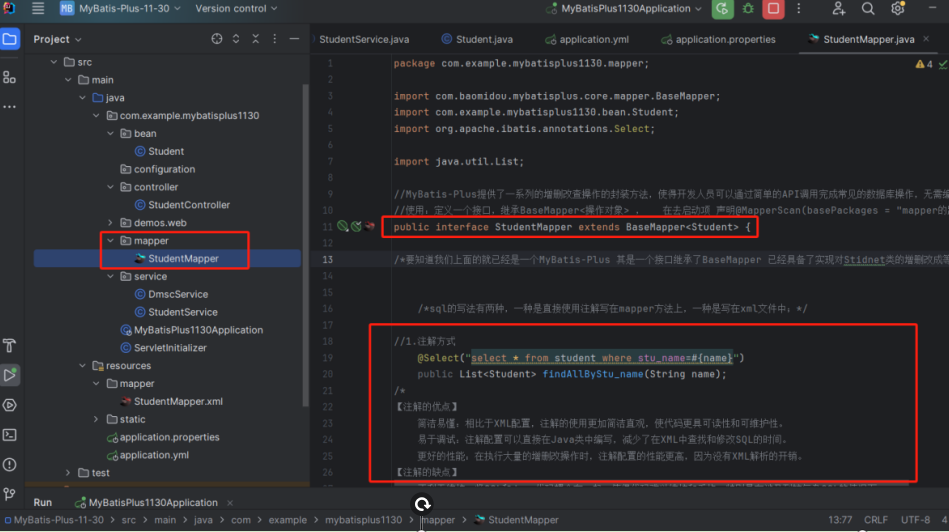The height and width of the screenshot is (532, 949).
Task: Click the Project panel vertical scrollbar
Action: click(x=306, y=245)
